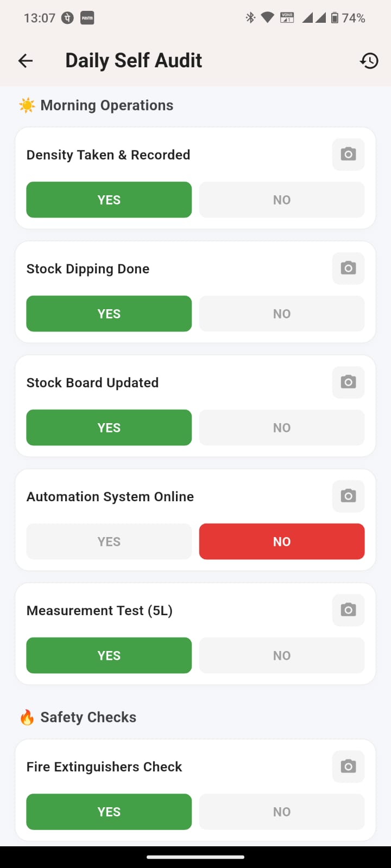
Task: Tap red NO under Automation System Online
Action: (281, 541)
